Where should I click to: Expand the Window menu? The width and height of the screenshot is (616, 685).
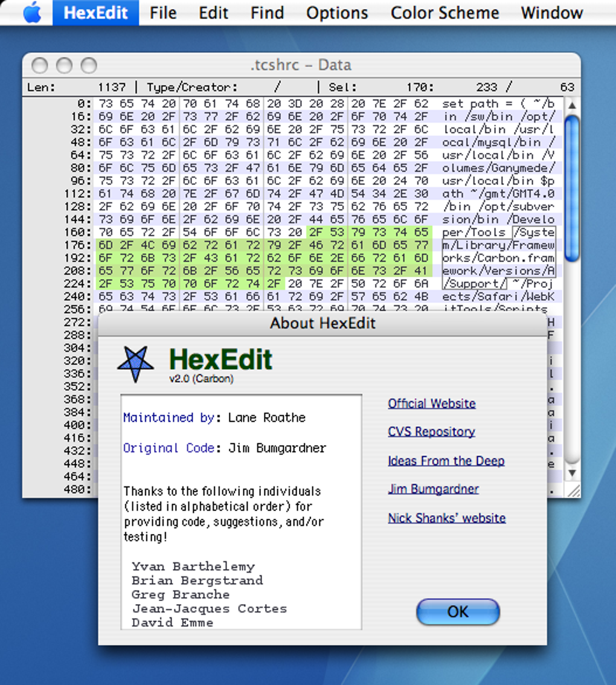point(552,13)
